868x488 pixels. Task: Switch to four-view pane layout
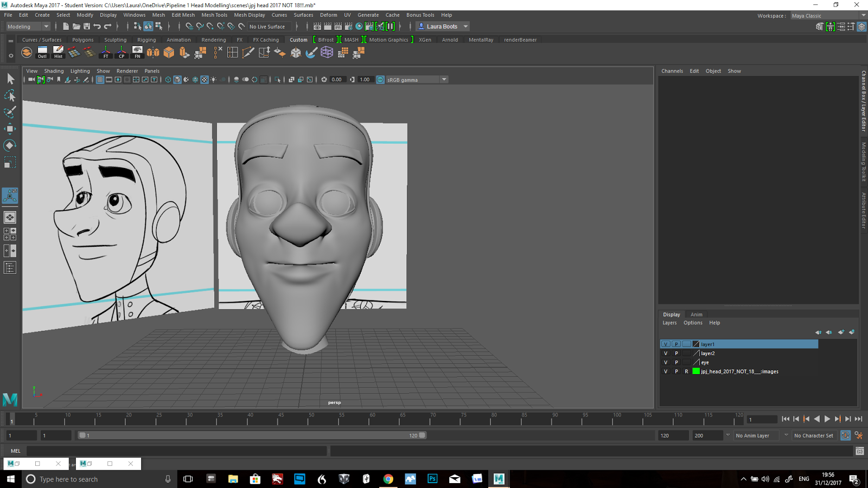pos(10,234)
